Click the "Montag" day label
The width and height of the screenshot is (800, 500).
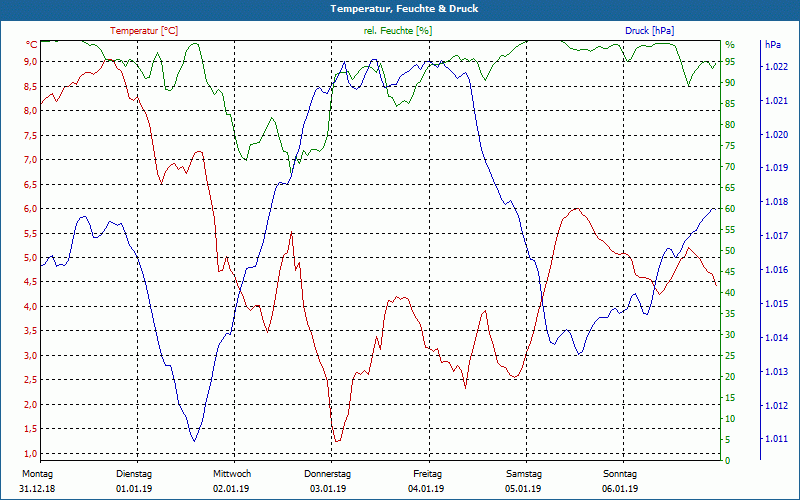(37, 474)
